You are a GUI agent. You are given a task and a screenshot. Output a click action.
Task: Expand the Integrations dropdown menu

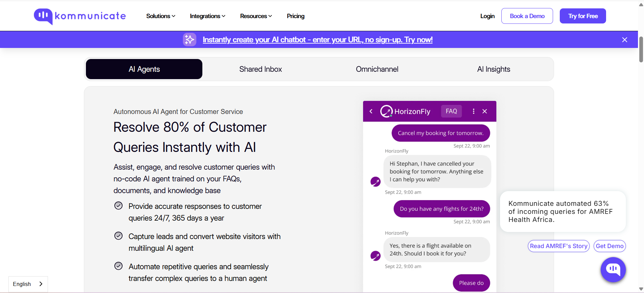coord(207,16)
